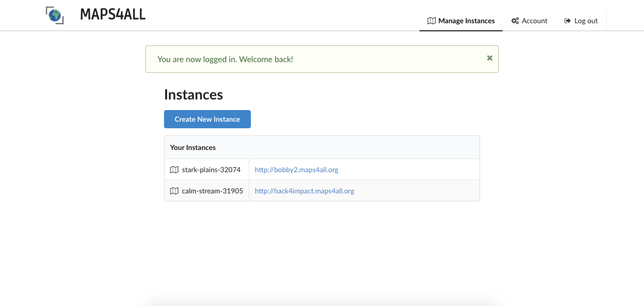Image resolution: width=644 pixels, height=306 pixels.
Task: Dismiss the welcome back notification
Action: point(490,58)
